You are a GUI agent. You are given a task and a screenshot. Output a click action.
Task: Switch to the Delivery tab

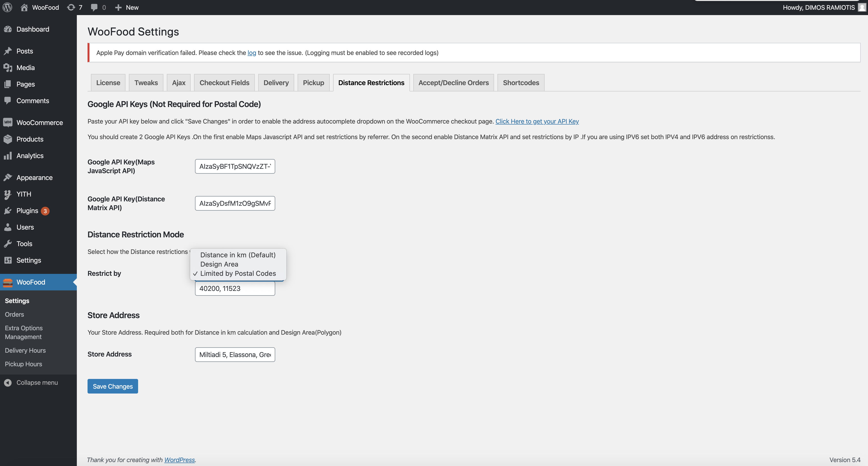pyautogui.click(x=276, y=82)
